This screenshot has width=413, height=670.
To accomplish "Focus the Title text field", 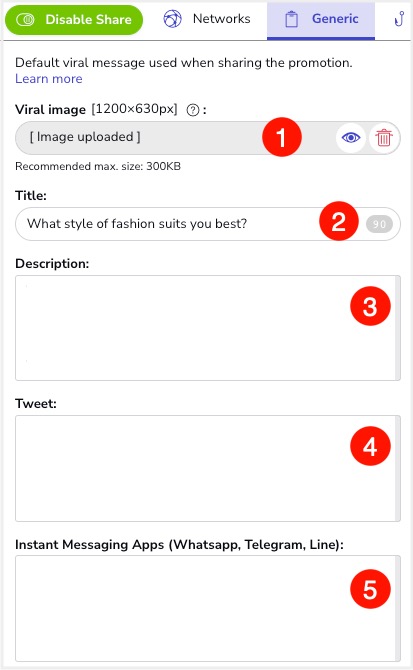I will (x=208, y=224).
